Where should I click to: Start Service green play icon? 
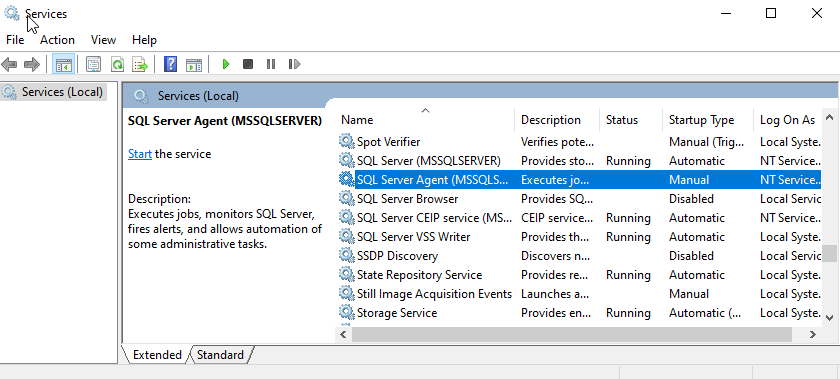226,64
